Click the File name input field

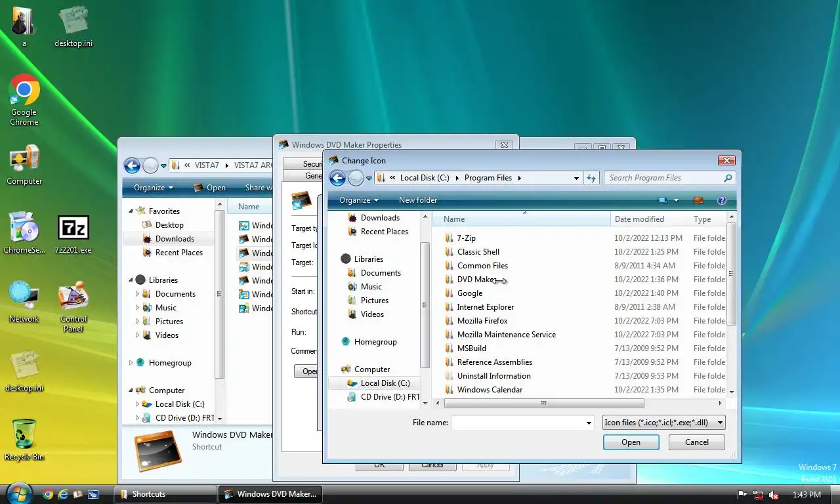click(517, 423)
